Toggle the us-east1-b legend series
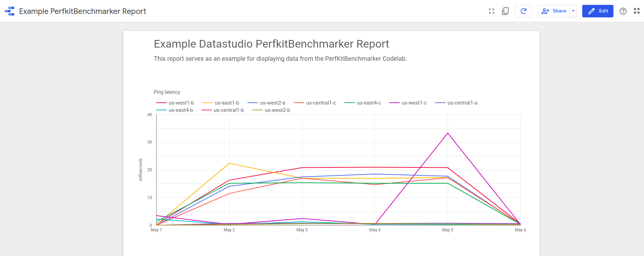Image resolution: width=644 pixels, height=256 pixels. 221,103
